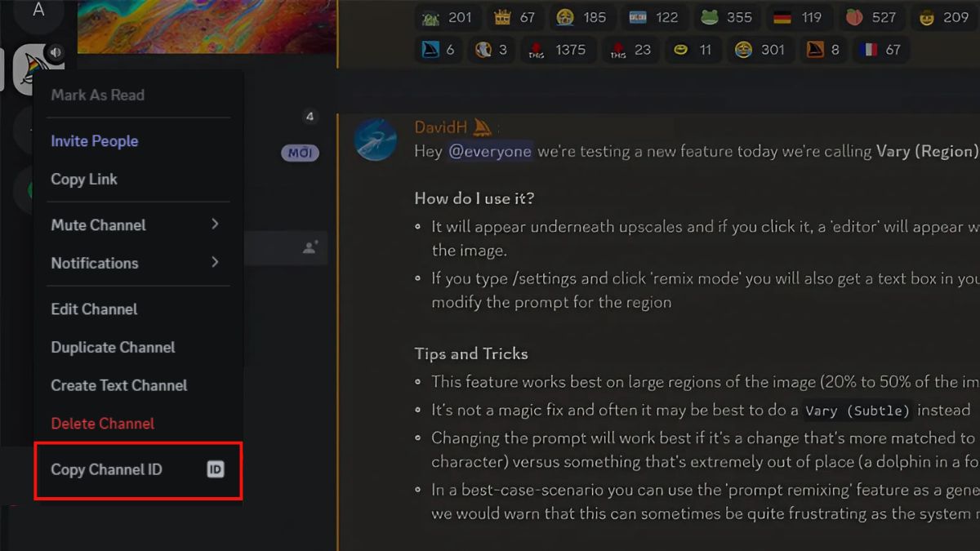This screenshot has width=980, height=551.
Task: Click the unread count badge showing 4
Action: coord(310,117)
